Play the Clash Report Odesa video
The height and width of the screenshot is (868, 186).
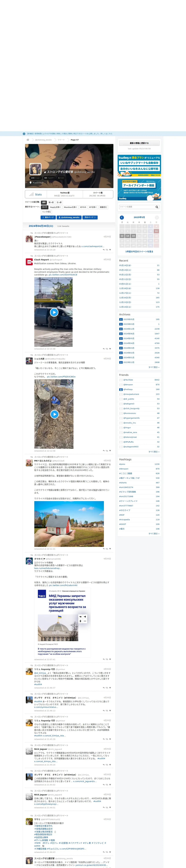click(x=54, y=312)
